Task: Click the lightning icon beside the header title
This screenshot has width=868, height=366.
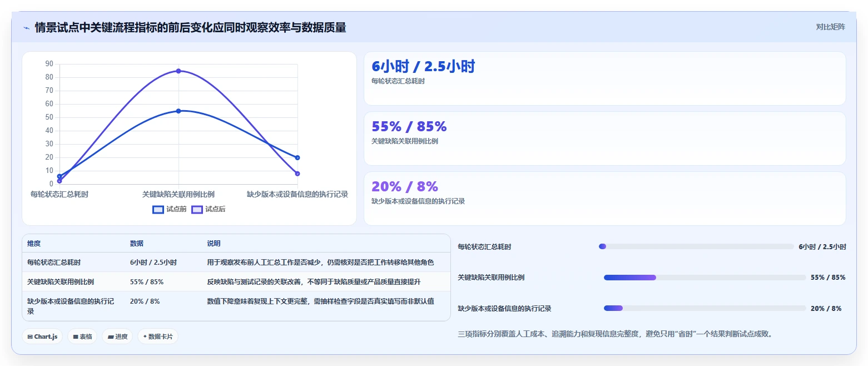Action: coord(26,27)
